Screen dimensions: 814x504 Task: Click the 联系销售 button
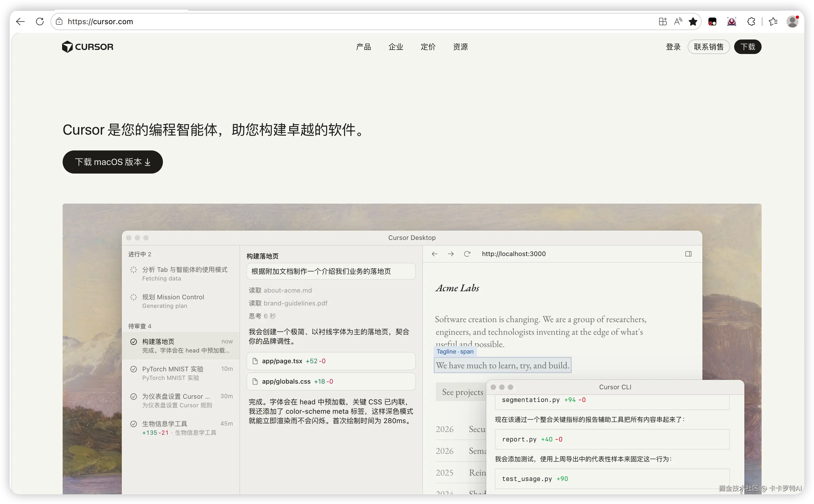[x=709, y=47]
